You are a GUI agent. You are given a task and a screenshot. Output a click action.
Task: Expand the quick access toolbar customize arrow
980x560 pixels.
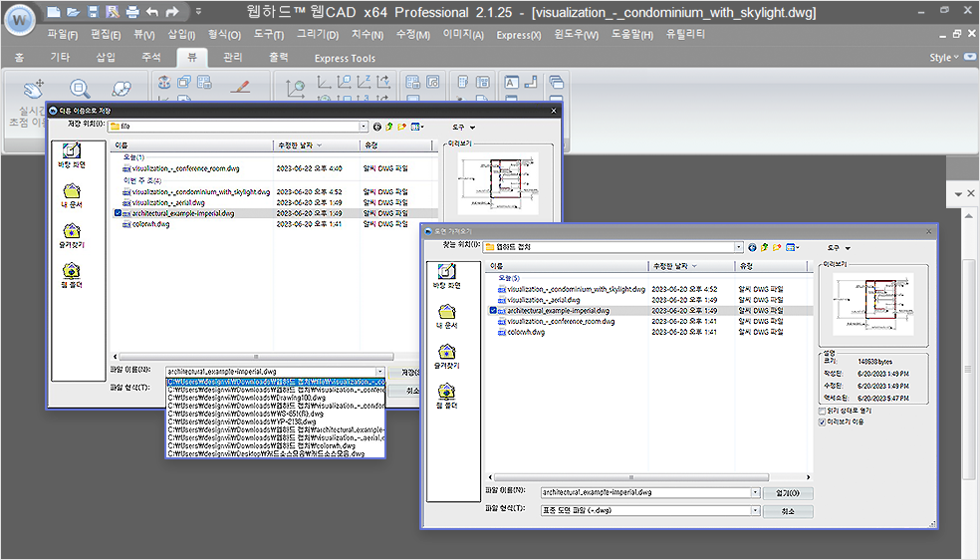[x=199, y=11]
